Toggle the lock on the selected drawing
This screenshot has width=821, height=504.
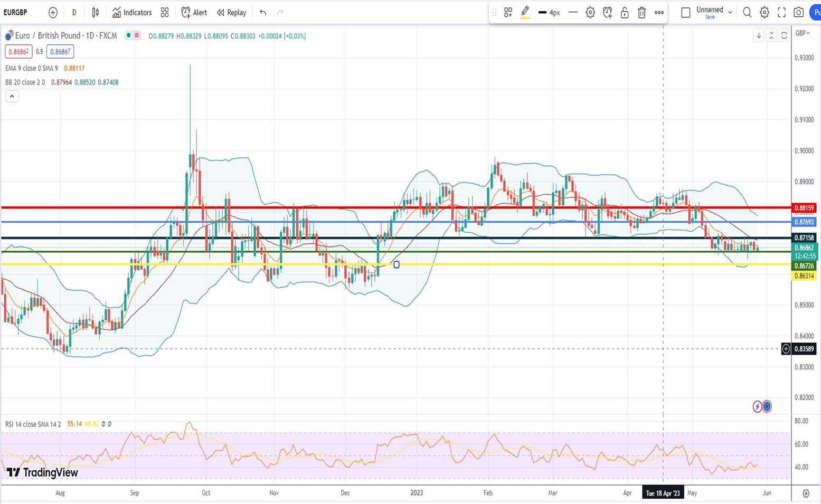(x=625, y=13)
